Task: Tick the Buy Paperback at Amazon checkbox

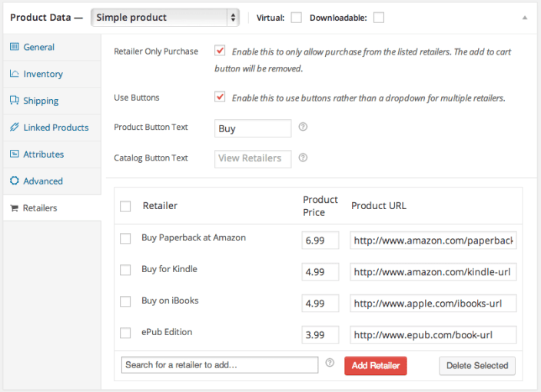Action: (x=125, y=238)
